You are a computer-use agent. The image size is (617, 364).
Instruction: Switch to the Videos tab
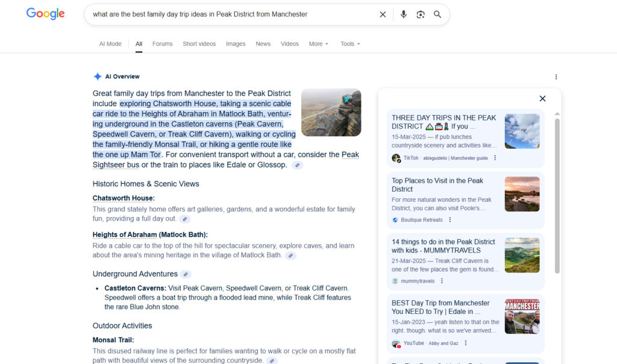pyautogui.click(x=290, y=43)
